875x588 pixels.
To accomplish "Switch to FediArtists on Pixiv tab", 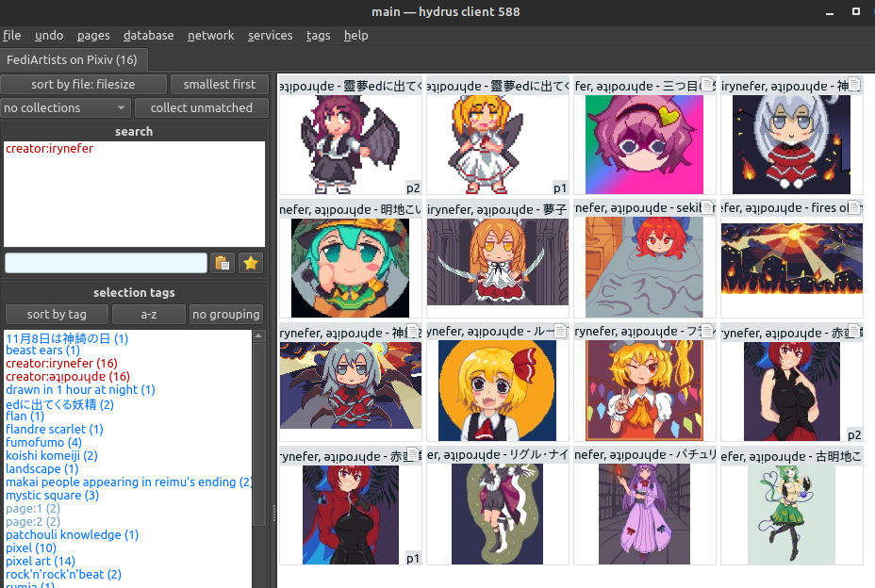I will coord(73,59).
